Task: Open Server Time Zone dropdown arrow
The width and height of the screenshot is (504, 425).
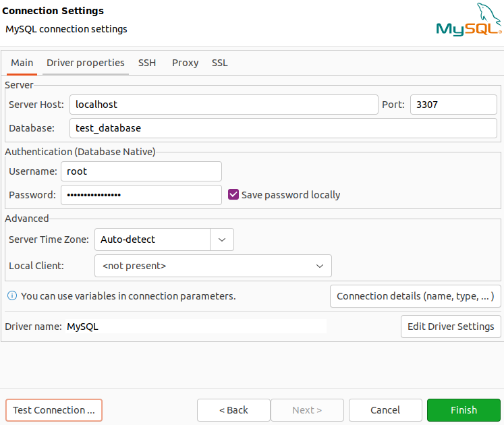Action: [x=222, y=239]
